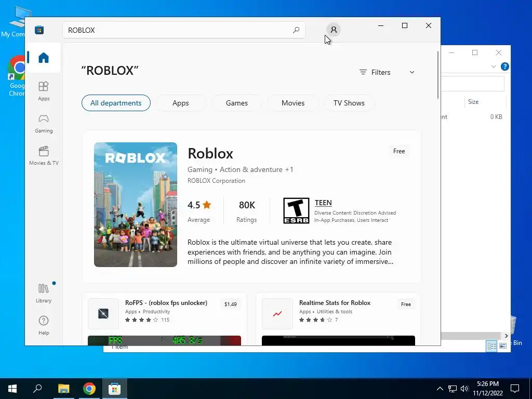
Task: Switch Explorer to large icons view
Action: click(x=503, y=345)
